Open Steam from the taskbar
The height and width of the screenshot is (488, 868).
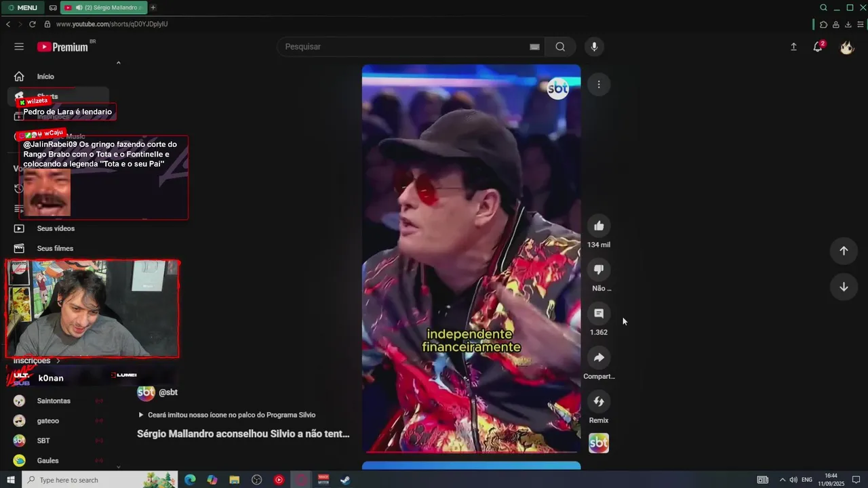[x=345, y=480]
